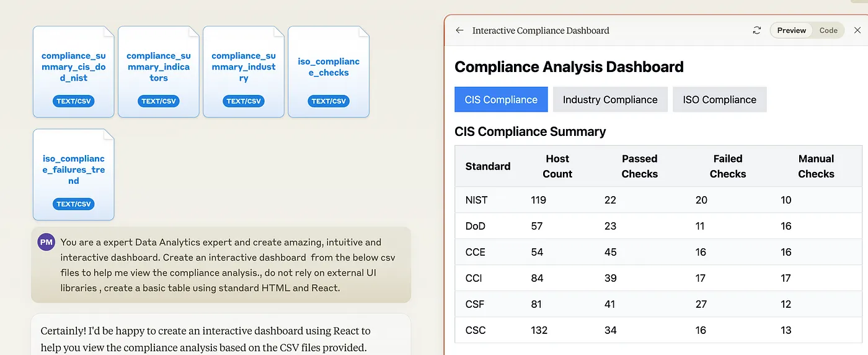Image resolution: width=868 pixels, height=355 pixels.
Task: Click the back arrow in dashboard header
Action: coord(459,30)
